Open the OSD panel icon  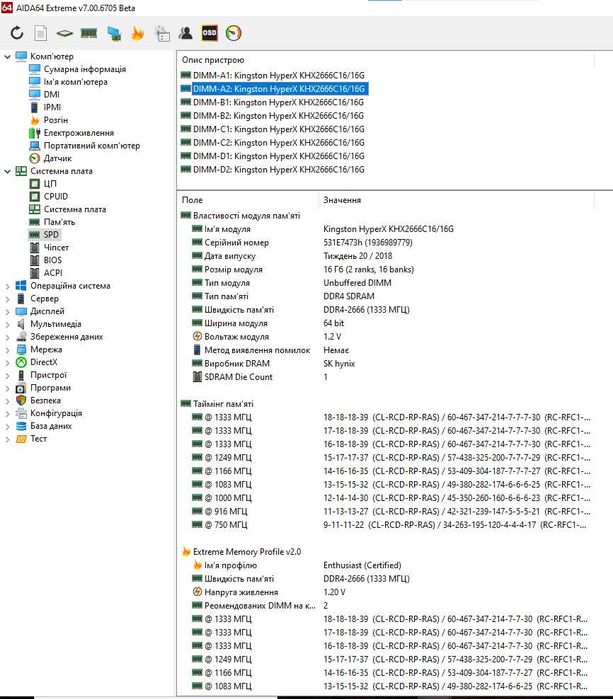[x=210, y=33]
